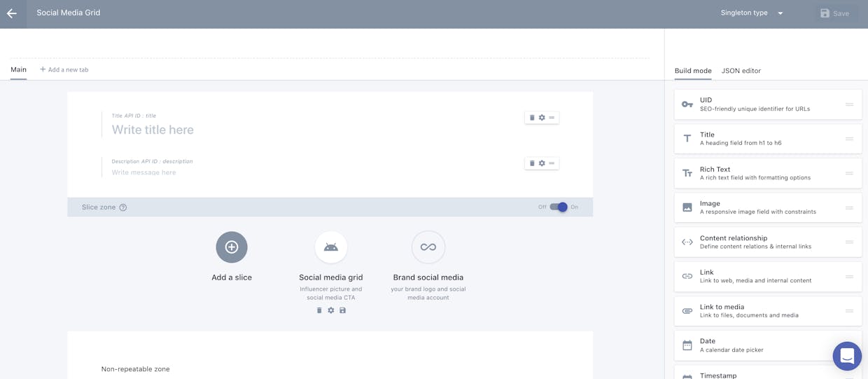Click the 'Add a slice' label

(232, 277)
